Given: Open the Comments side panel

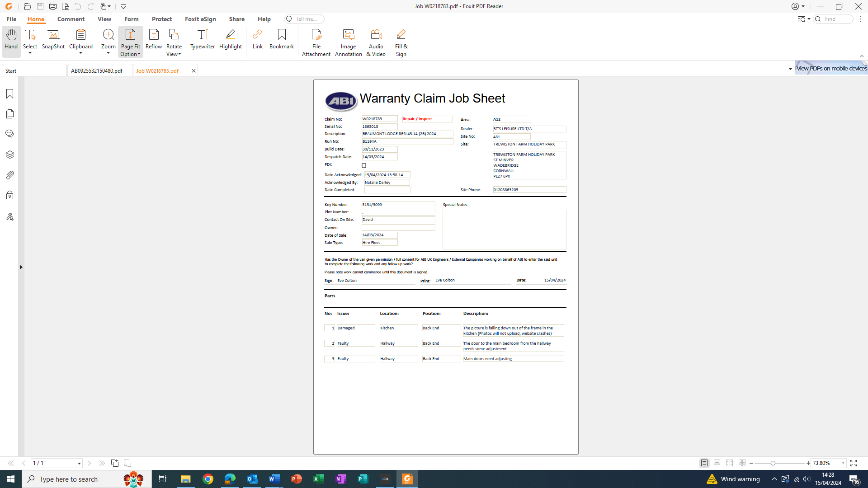Looking at the screenshot, I should point(9,134).
